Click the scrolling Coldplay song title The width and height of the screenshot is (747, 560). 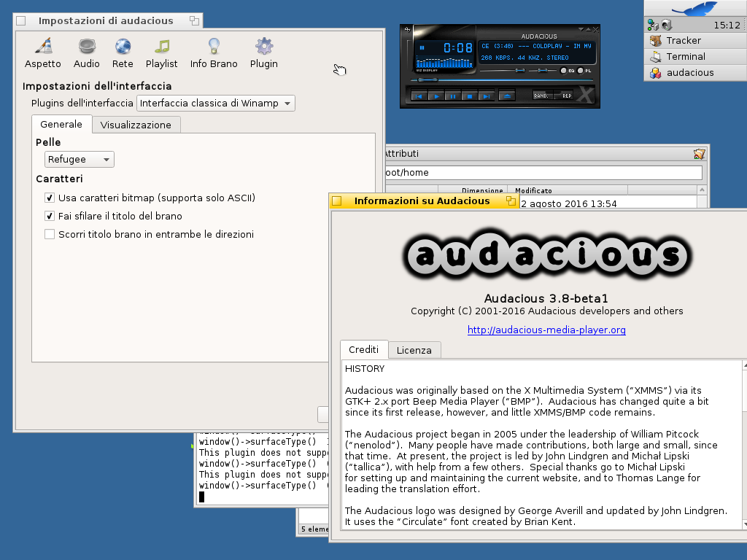point(536,46)
